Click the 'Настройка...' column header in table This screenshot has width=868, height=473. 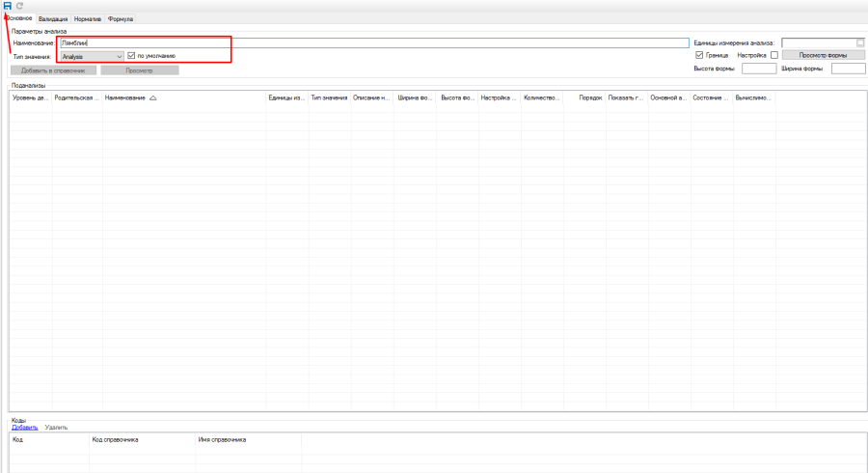pyautogui.click(x=500, y=98)
